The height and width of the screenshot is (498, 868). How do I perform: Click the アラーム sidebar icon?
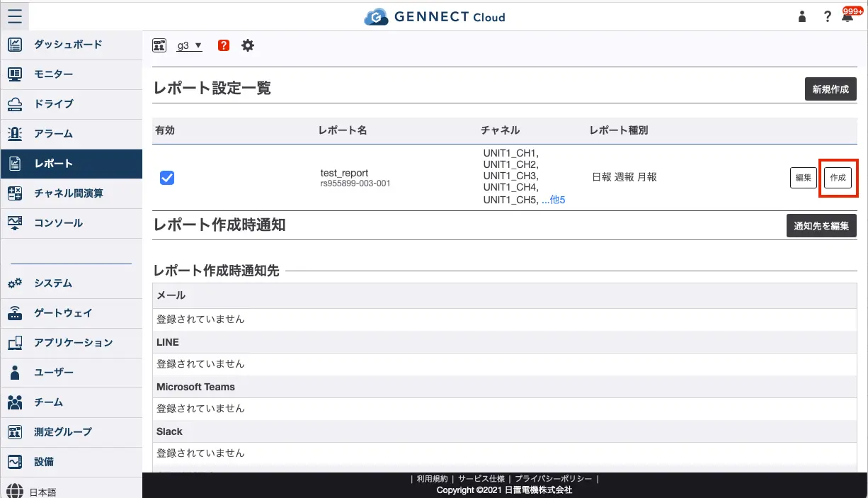pyautogui.click(x=15, y=134)
